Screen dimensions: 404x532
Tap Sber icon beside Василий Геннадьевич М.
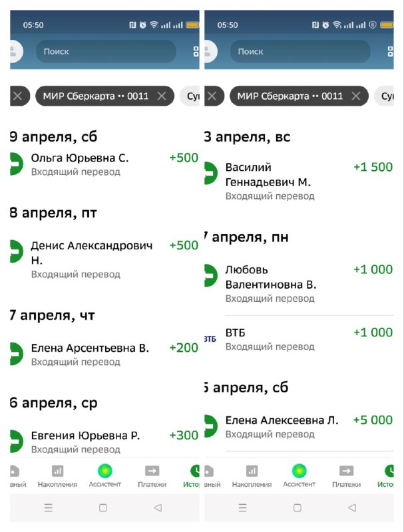tap(210, 174)
